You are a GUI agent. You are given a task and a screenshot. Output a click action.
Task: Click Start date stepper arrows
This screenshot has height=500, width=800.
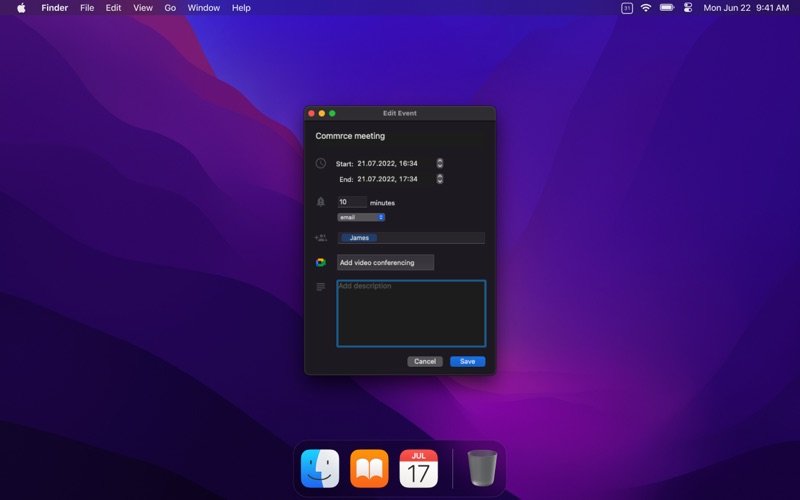(440, 163)
